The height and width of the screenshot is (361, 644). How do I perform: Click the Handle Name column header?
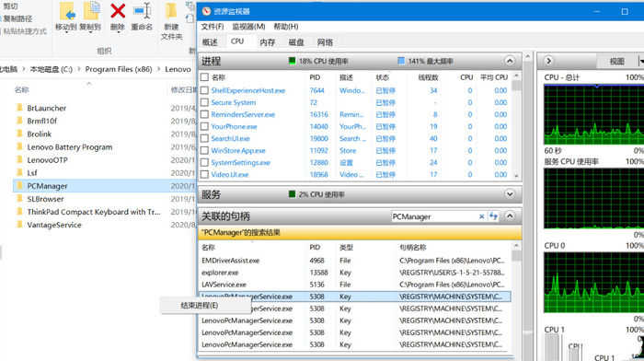pyautogui.click(x=413, y=247)
